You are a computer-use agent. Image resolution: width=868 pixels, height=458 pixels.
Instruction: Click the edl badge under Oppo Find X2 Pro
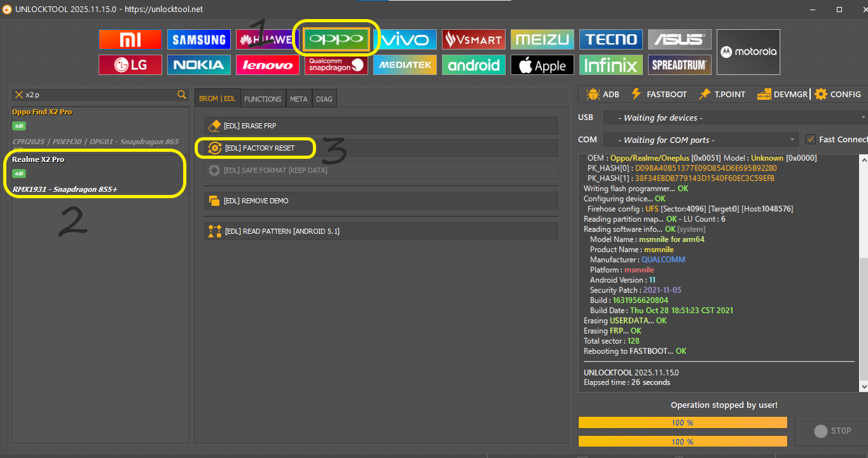coord(19,126)
